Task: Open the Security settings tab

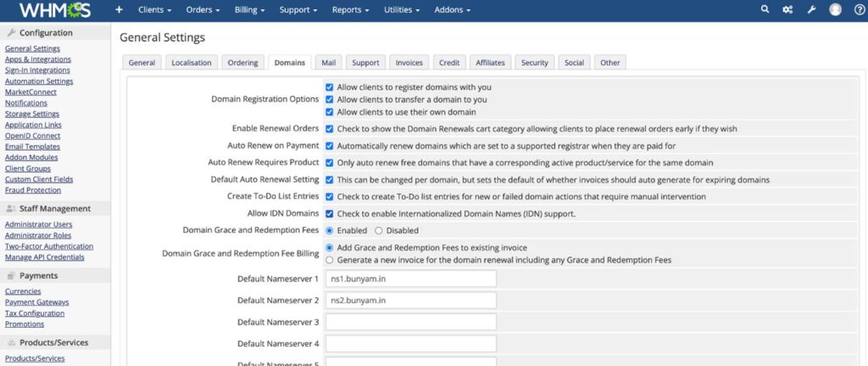Action: (534, 63)
